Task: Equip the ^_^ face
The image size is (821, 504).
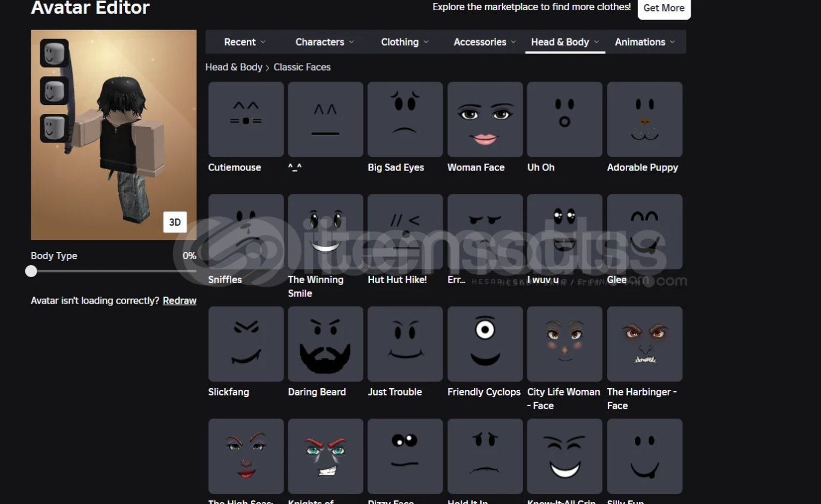Action: tap(326, 119)
